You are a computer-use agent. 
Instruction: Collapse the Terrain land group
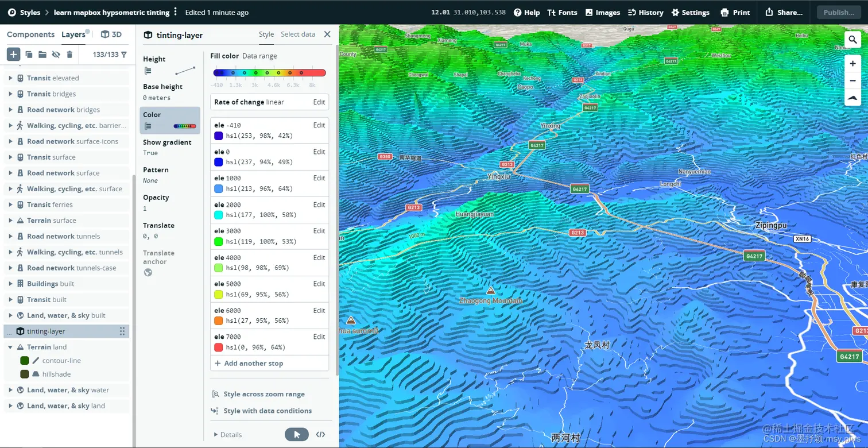tap(10, 347)
